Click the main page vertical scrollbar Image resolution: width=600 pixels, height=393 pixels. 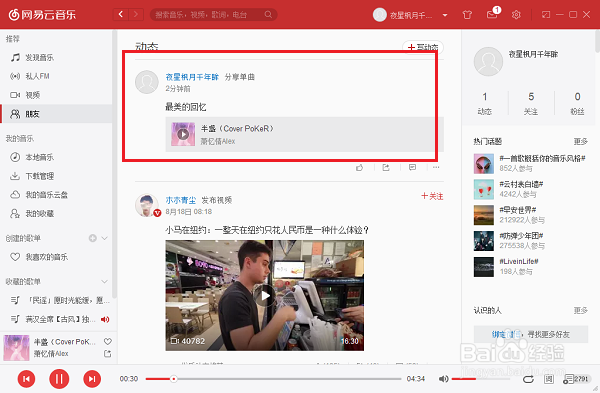click(x=597, y=41)
